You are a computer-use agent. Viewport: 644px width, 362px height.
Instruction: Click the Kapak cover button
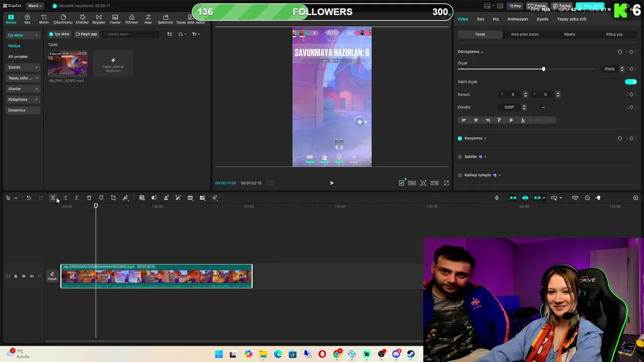coord(52,276)
